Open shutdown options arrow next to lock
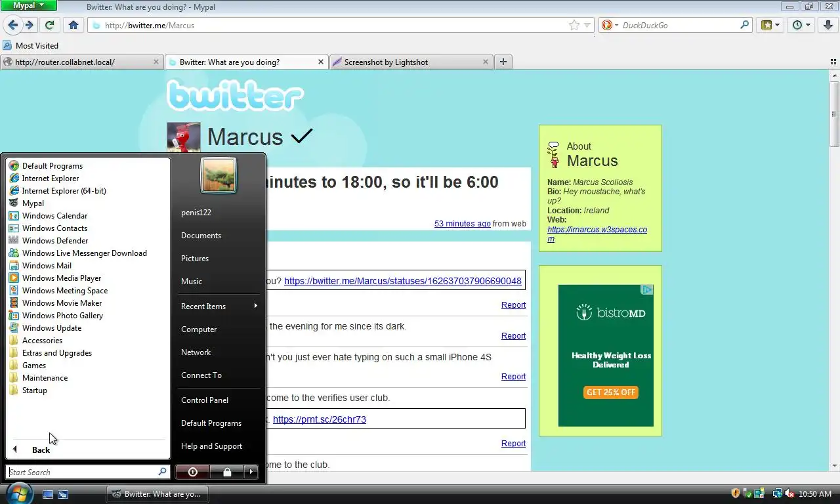This screenshot has width=840, height=504. pyautogui.click(x=251, y=472)
